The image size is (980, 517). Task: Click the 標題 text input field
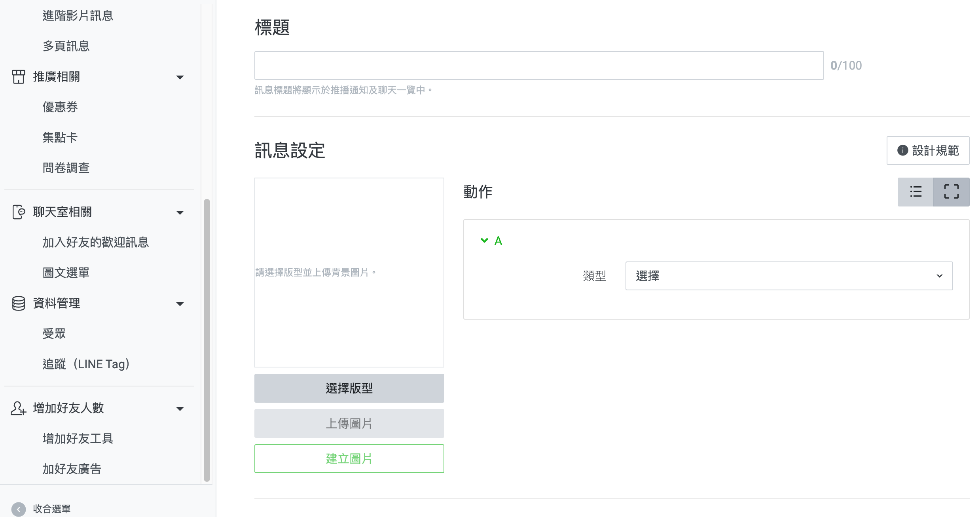(539, 65)
